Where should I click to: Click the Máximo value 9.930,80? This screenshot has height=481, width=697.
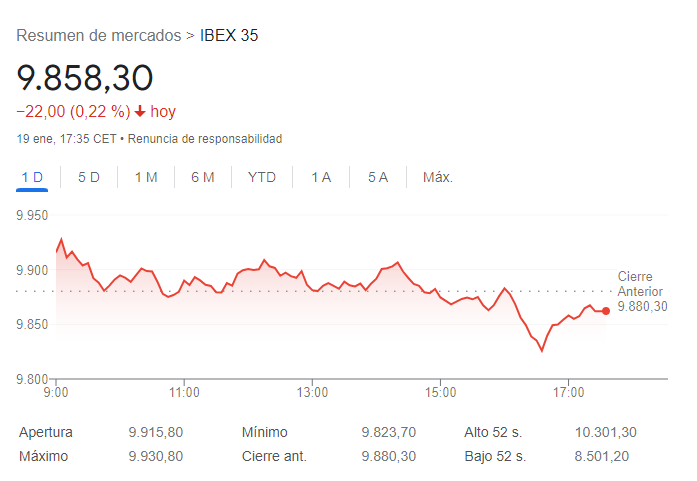click(156, 456)
